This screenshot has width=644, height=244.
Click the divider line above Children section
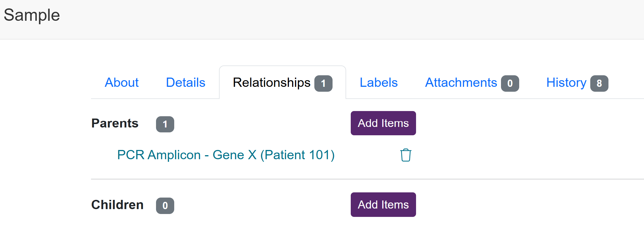[368, 179]
